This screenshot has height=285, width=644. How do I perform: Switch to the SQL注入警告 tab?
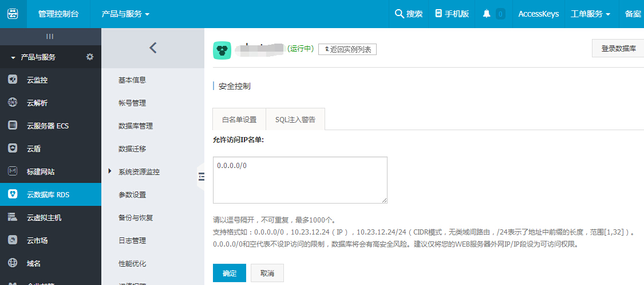click(x=295, y=120)
